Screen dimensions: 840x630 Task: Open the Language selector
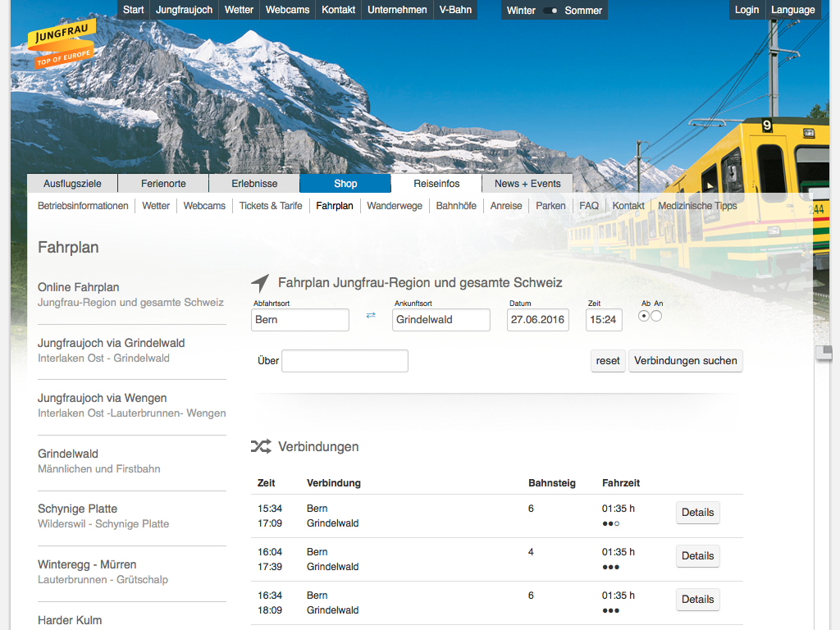click(793, 10)
